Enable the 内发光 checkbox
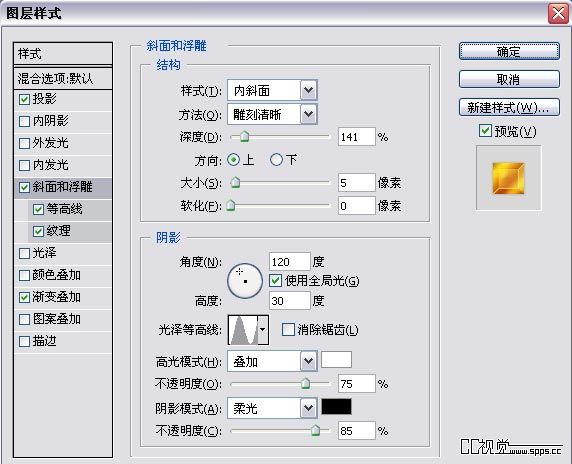The width and height of the screenshot is (572, 464). 24,165
